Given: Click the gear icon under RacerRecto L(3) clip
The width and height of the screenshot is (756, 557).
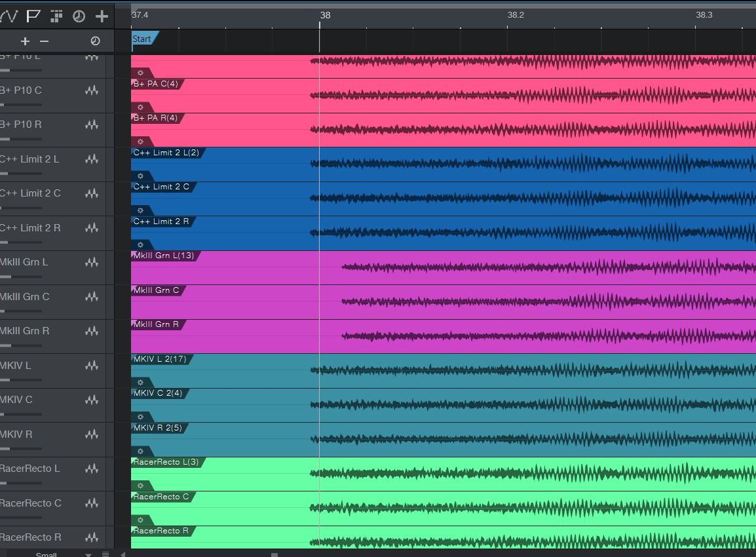Looking at the screenshot, I should pyautogui.click(x=140, y=486).
